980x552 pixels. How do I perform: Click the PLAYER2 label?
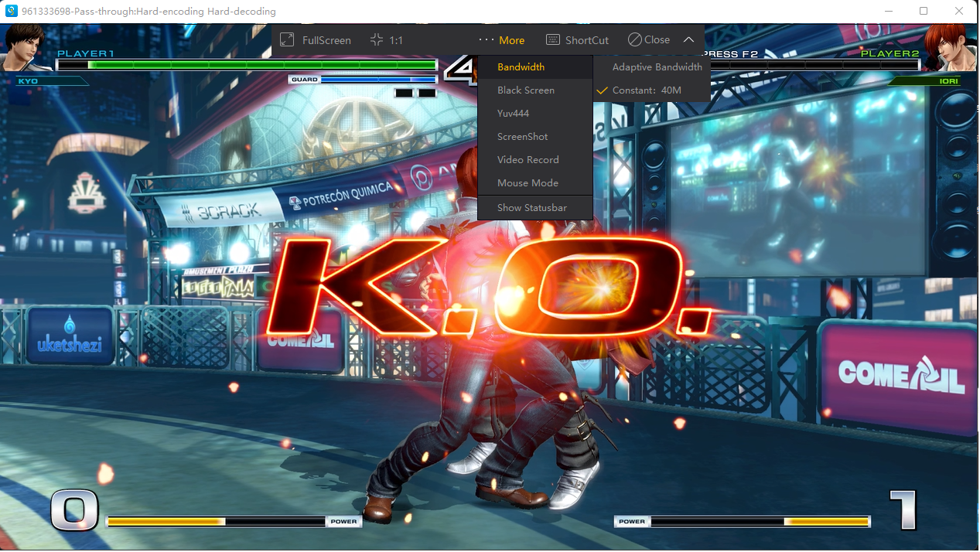click(890, 53)
